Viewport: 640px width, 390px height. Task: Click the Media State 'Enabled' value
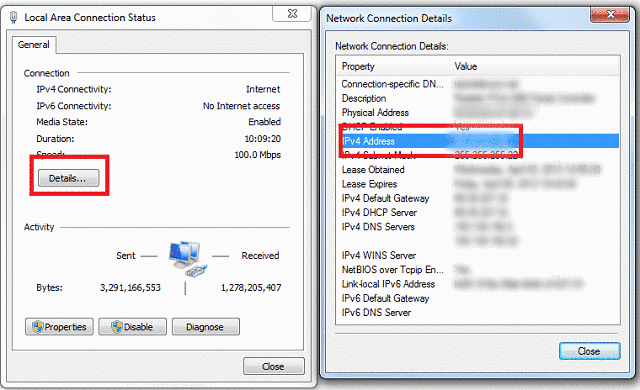coord(264,122)
